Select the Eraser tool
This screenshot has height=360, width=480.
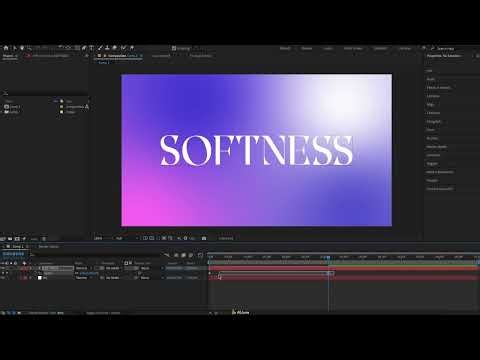pos(114,48)
